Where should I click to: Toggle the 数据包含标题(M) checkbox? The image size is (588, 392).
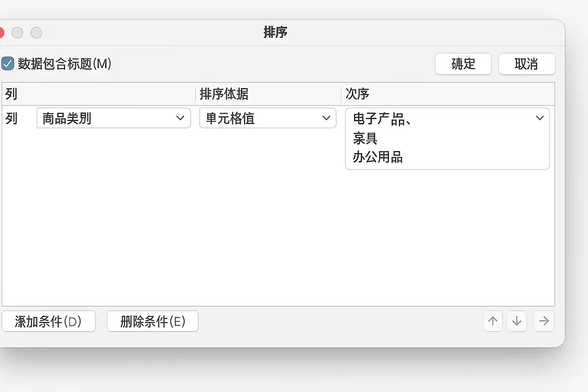tap(8, 64)
